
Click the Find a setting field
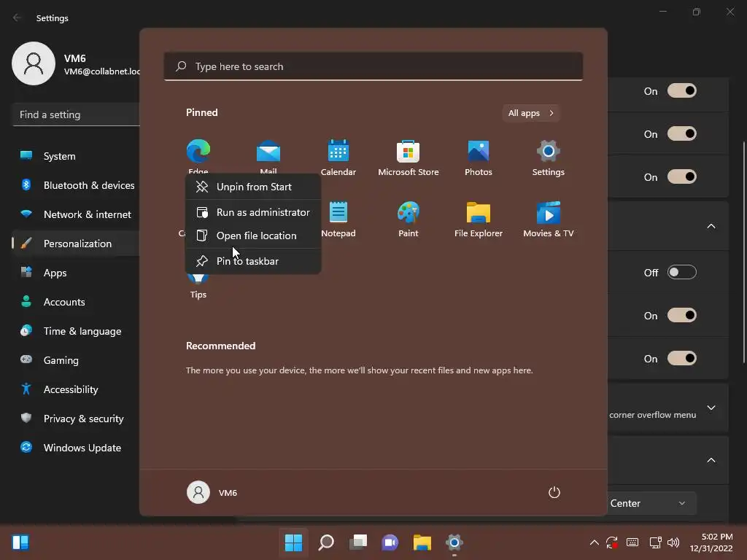tap(76, 114)
